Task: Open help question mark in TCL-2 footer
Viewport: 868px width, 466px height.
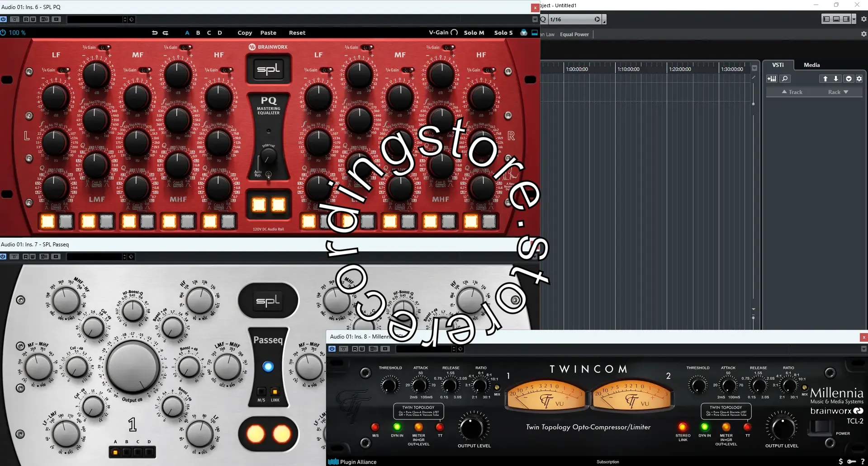Action: [863, 461]
